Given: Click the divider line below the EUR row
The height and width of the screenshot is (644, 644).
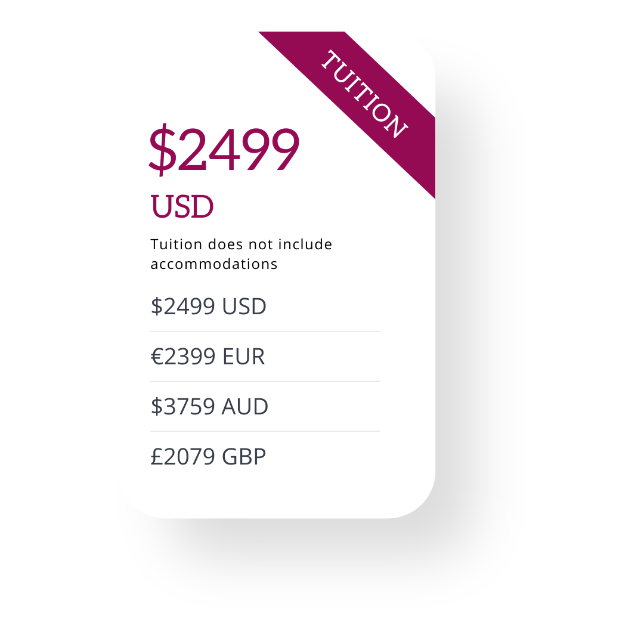Looking at the screenshot, I should click(x=265, y=381).
